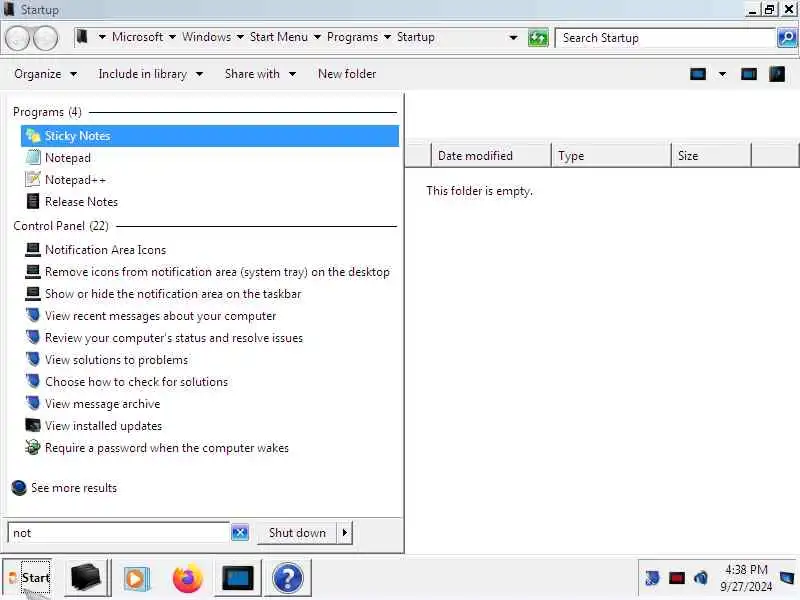The width and height of the screenshot is (800, 600).
Task: Sort by Date modified column header
Action: click(491, 156)
